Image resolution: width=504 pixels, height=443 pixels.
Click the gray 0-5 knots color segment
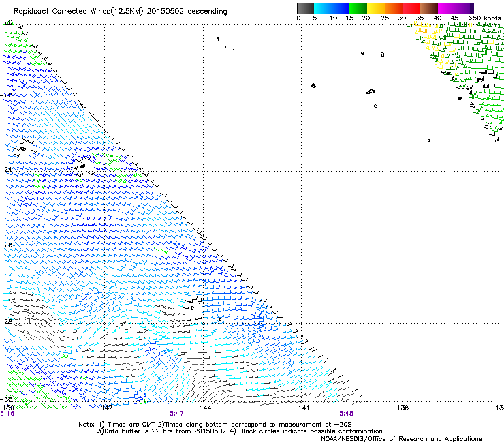point(305,8)
